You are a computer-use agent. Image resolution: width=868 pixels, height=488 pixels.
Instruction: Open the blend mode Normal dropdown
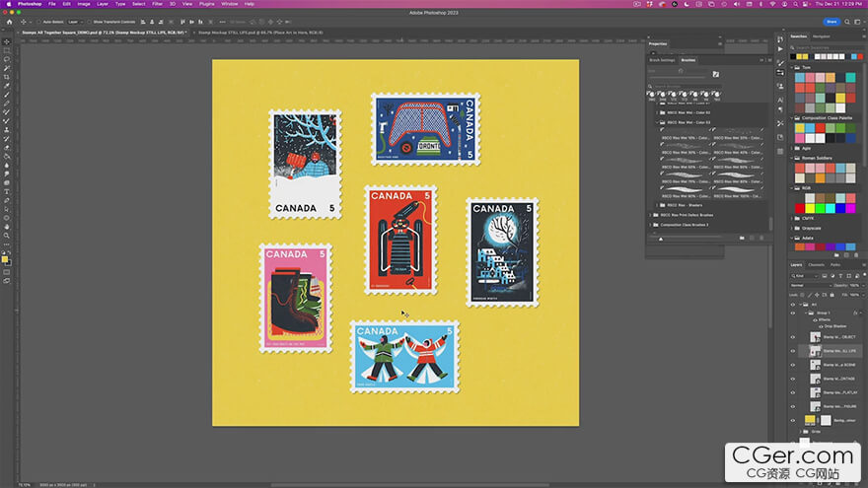(811, 286)
